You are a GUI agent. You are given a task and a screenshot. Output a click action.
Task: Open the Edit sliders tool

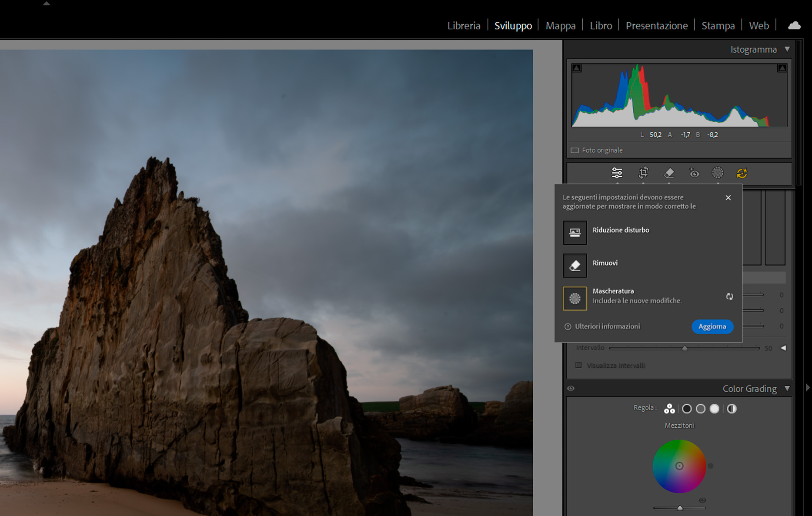(617, 173)
